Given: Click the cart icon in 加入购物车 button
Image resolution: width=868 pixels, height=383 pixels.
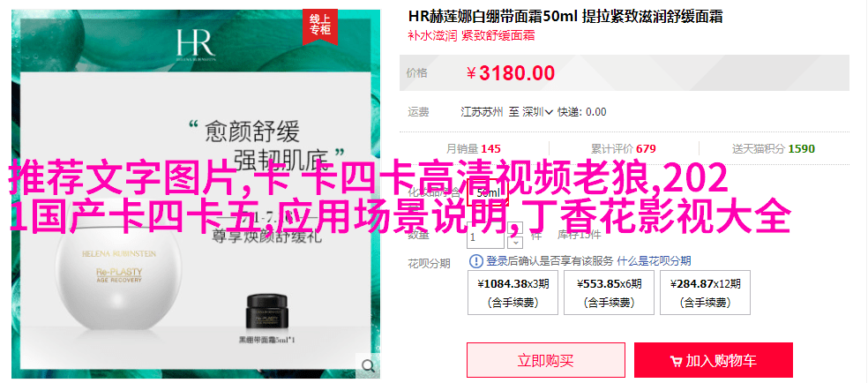Looking at the screenshot, I should pyautogui.click(x=676, y=362).
